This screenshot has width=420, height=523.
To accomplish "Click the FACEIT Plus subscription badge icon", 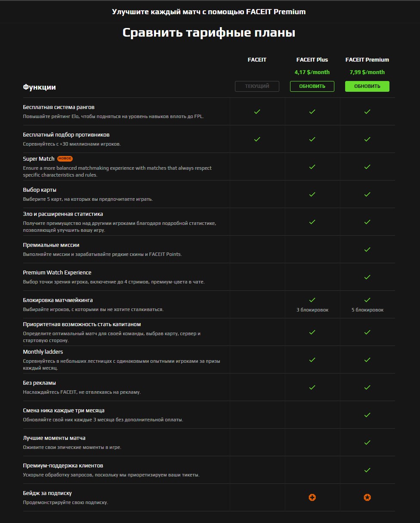I will pyautogui.click(x=312, y=498).
